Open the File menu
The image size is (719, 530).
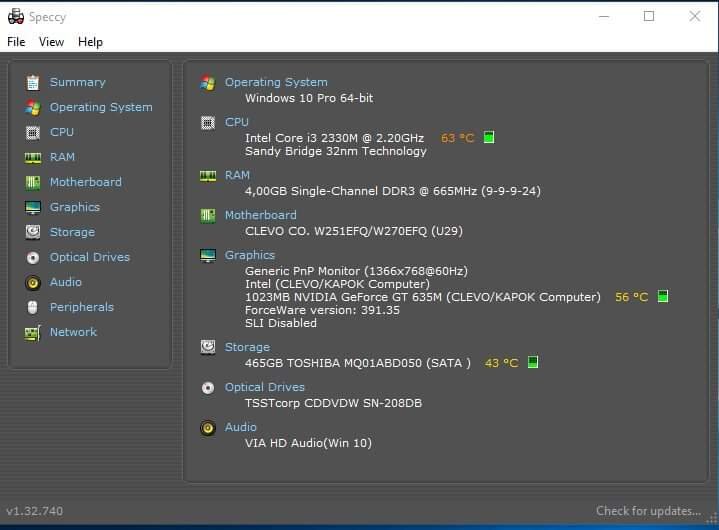pos(16,42)
